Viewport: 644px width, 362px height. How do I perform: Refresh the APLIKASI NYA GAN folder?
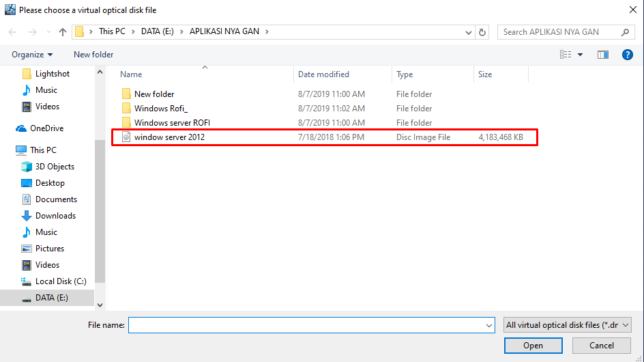[482, 31]
